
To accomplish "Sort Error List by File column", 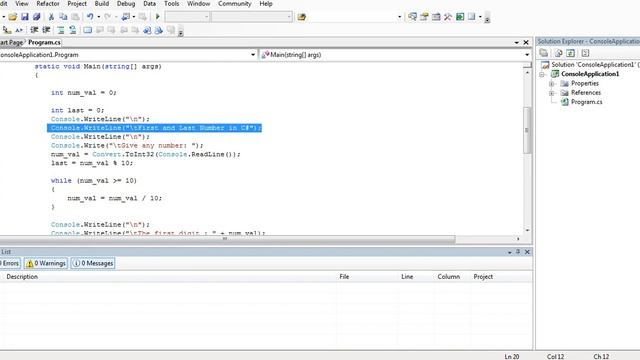I will pyautogui.click(x=344, y=277).
